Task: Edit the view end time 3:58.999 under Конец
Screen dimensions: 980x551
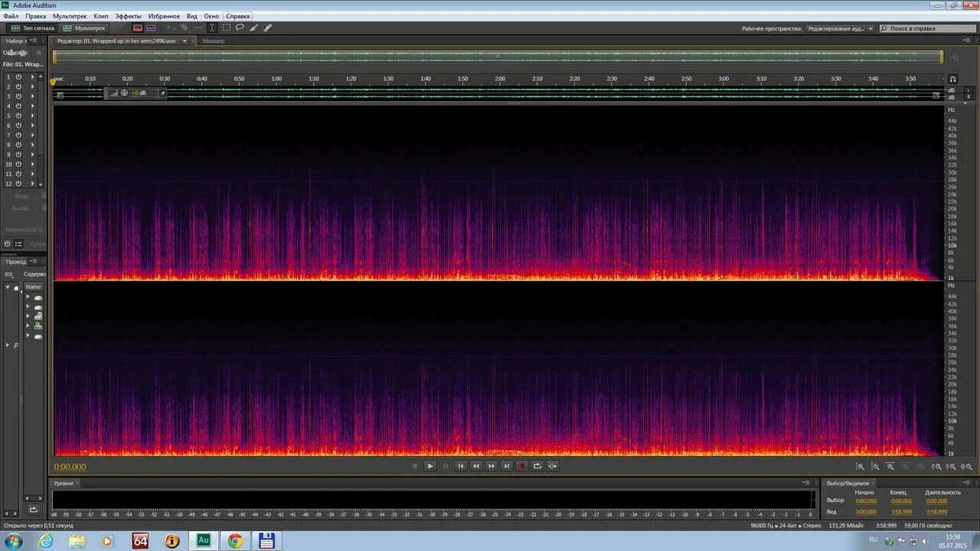Action: [901, 512]
